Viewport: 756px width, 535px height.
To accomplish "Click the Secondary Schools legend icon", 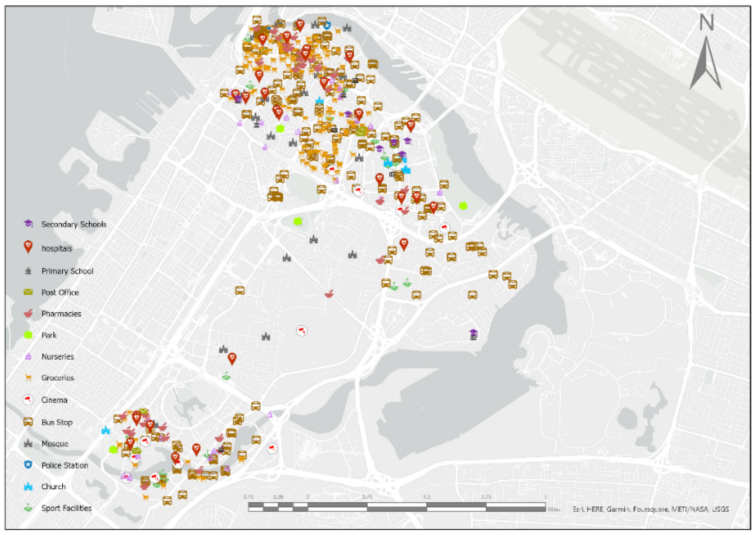I will pos(29,224).
